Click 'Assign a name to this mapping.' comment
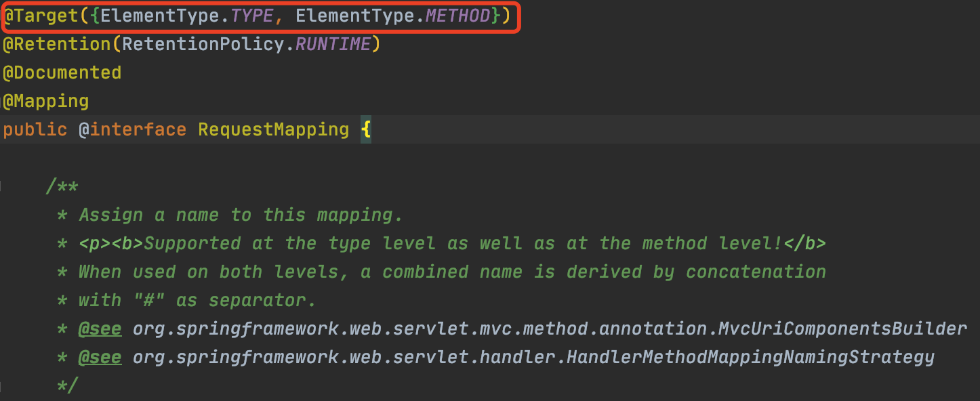Viewport: 980px width, 401px height. coord(241,215)
